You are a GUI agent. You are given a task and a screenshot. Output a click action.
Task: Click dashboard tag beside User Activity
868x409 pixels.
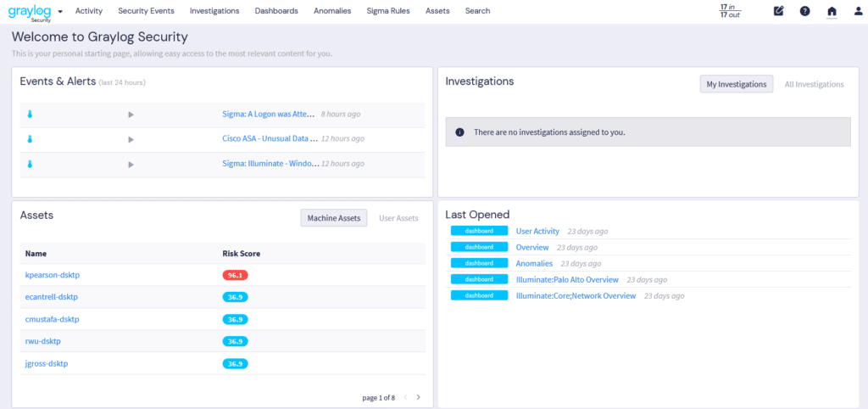(480, 231)
